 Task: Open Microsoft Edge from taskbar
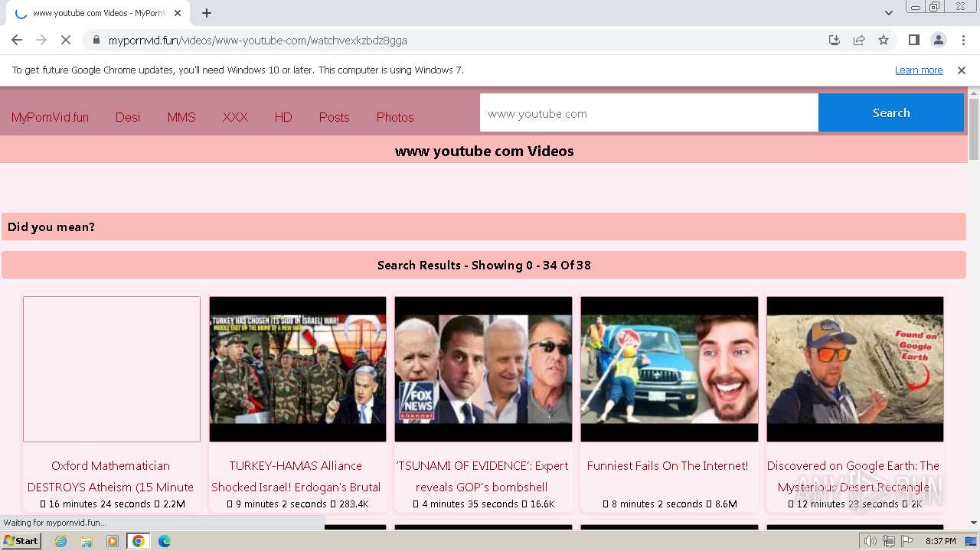(164, 541)
